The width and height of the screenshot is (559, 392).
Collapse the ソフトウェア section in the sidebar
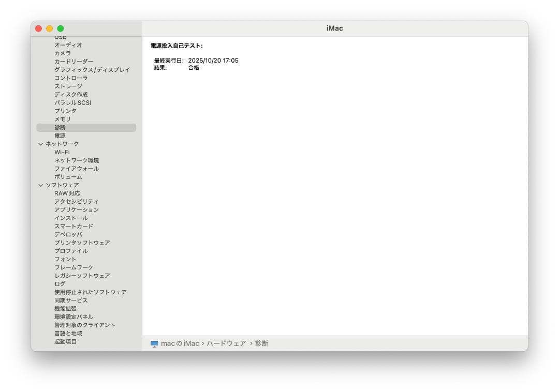41,185
